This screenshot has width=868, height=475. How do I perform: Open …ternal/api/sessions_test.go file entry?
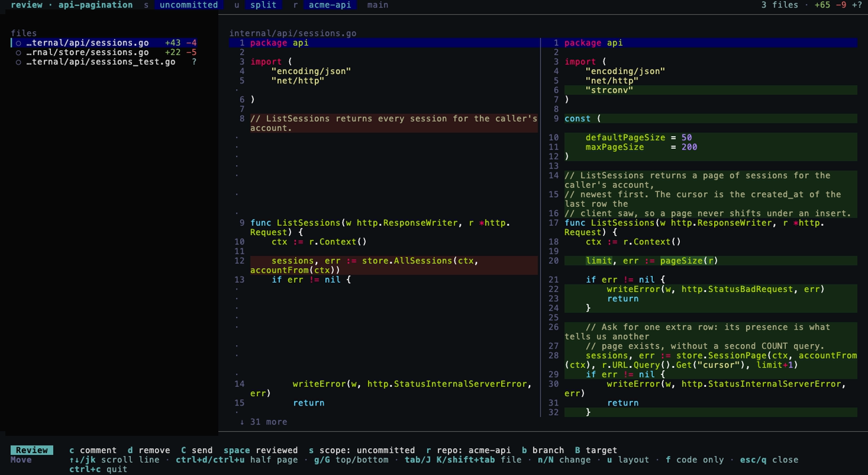[x=104, y=62]
